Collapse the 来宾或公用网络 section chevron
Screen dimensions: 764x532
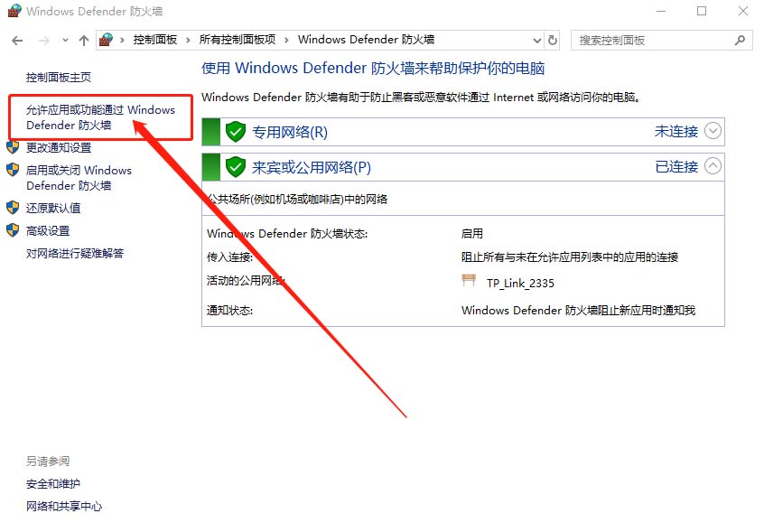click(x=713, y=166)
